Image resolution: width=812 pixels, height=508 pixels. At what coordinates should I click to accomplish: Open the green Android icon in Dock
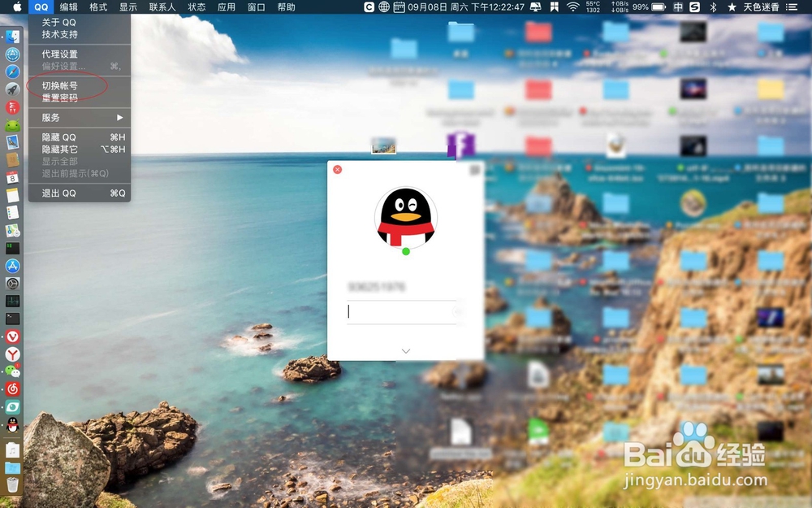tap(12, 125)
